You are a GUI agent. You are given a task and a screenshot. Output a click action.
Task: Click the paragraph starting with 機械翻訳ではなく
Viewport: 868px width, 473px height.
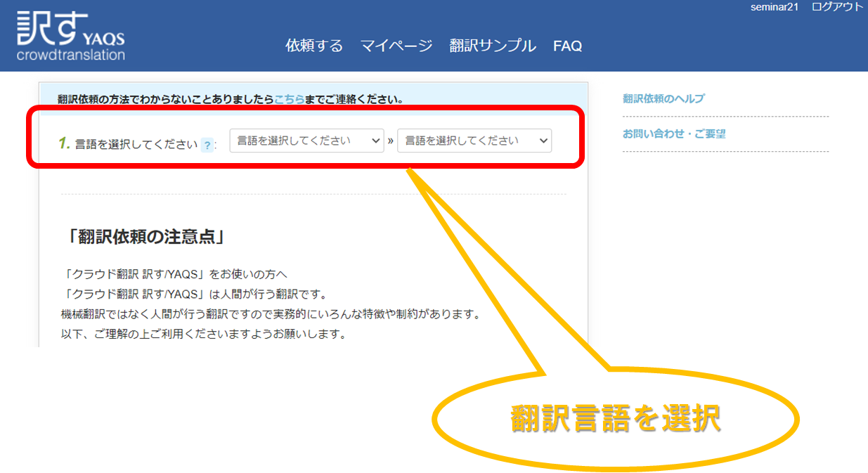[270, 314]
